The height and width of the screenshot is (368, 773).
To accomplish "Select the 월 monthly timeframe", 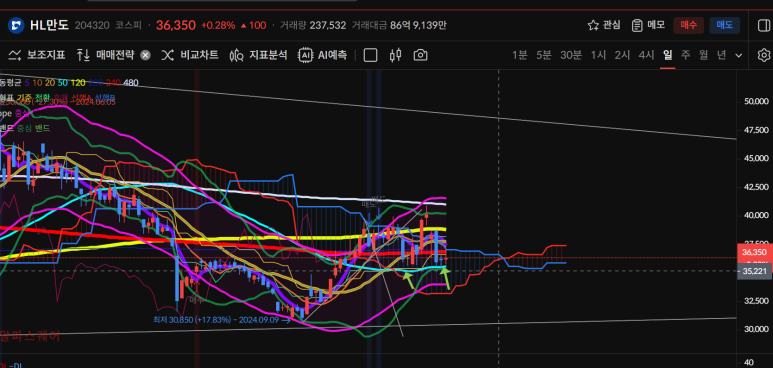I will pyautogui.click(x=703, y=55).
